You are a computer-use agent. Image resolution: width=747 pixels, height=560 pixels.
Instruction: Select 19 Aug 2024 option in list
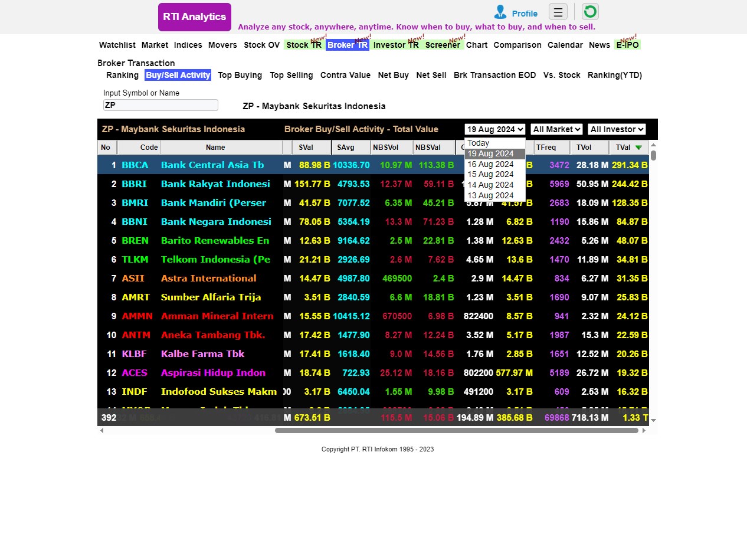pyautogui.click(x=495, y=153)
